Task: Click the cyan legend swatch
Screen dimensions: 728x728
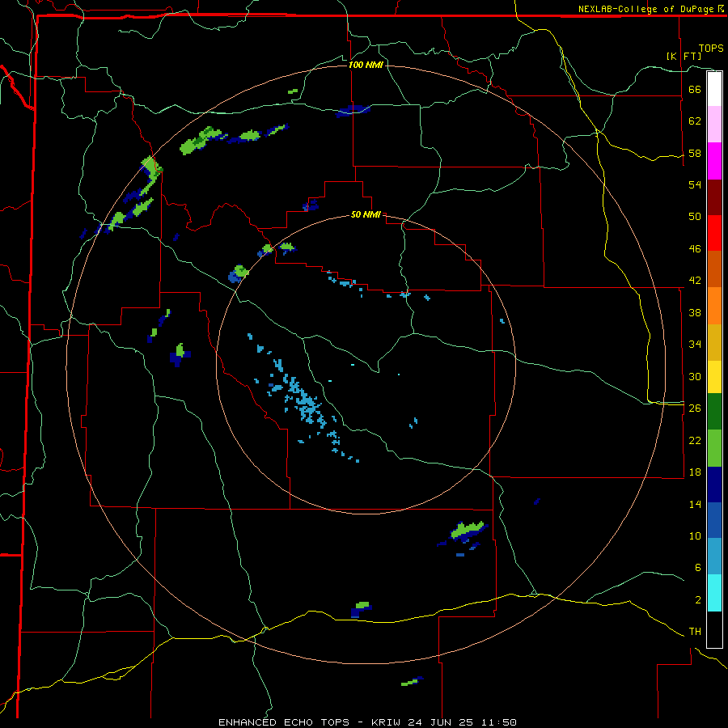Action: coord(714,593)
